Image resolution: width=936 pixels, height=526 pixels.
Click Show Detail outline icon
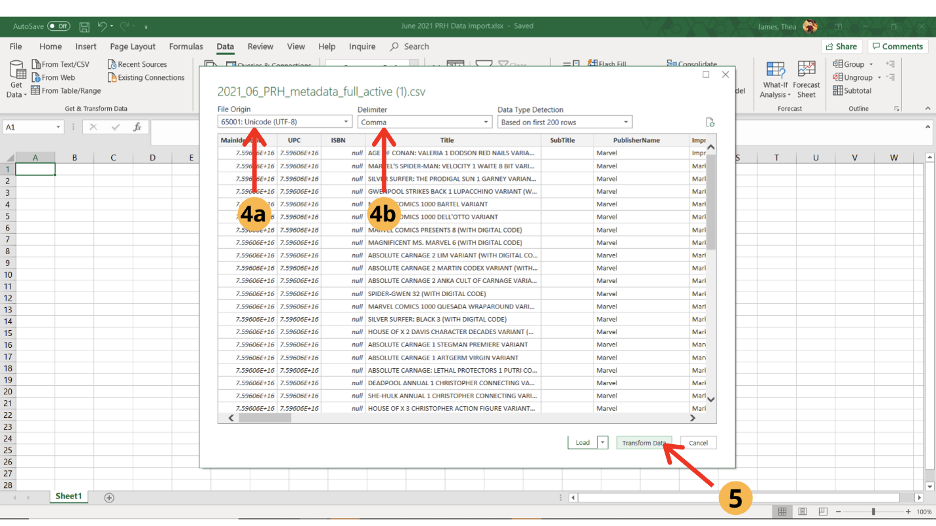[x=890, y=64]
